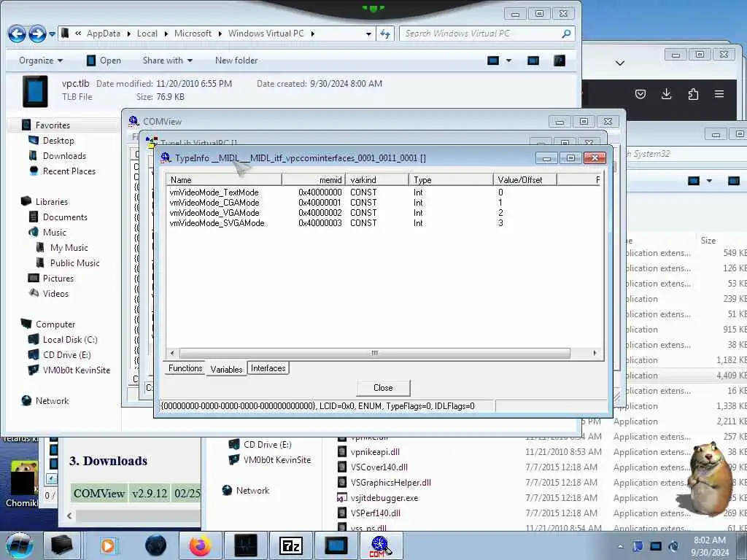Viewport: 747px width, 560px height.
Task: Switch to the Variables tab
Action: click(226, 369)
